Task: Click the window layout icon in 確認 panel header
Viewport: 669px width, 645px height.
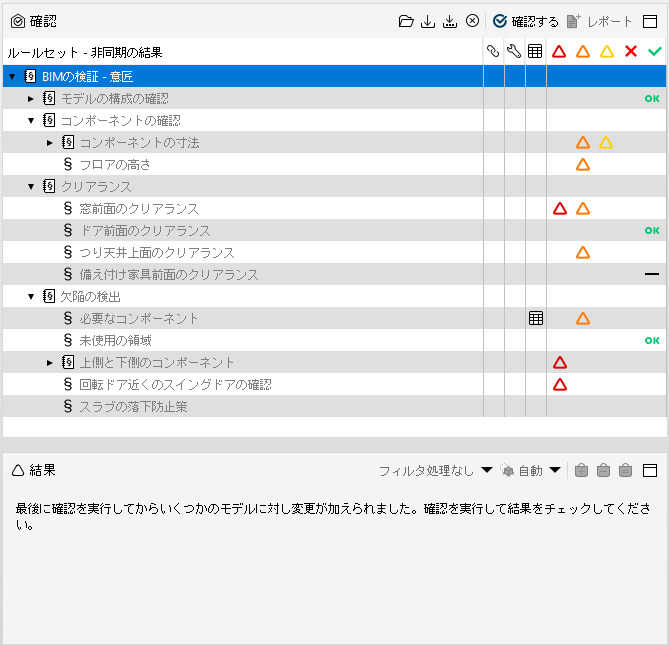Action: [x=650, y=21]
